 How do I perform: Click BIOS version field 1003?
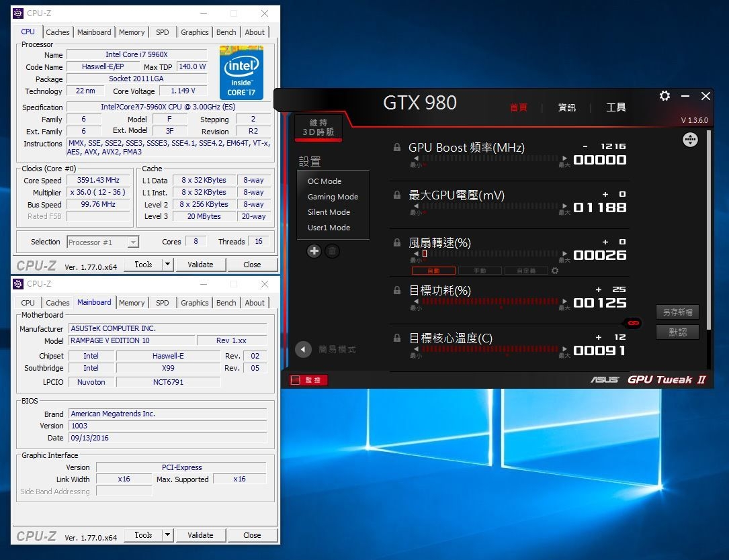coord(168,426)
